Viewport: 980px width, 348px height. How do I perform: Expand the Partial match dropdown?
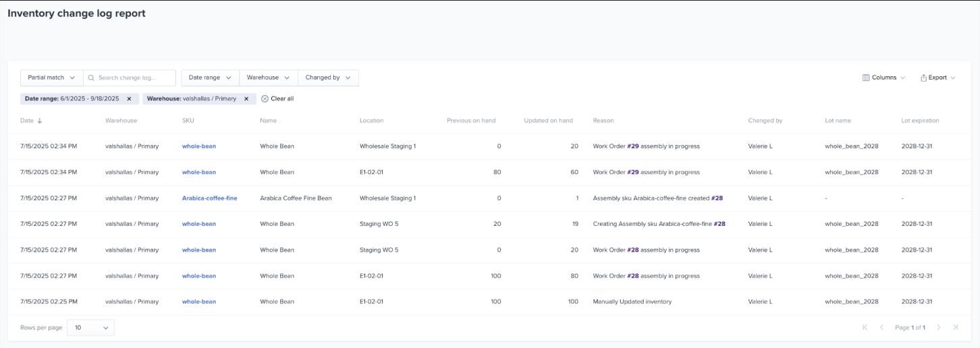point(51,78)
